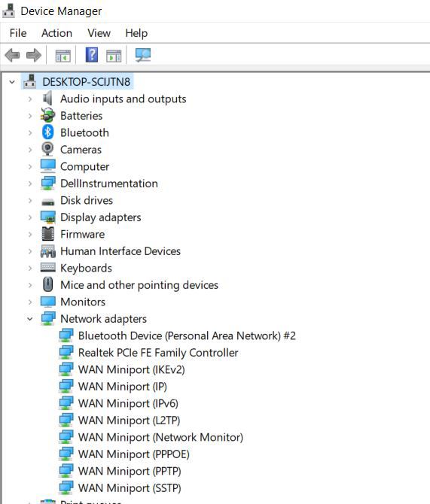Select WAN Miniport (IP)
This screenshot has width=430, height=504.
[x=123, y=387]
